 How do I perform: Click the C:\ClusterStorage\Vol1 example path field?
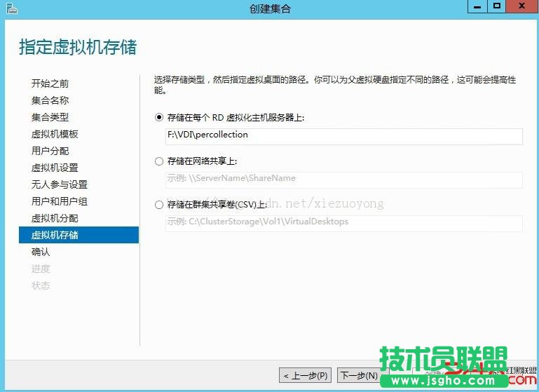click(x=343, y=223)
